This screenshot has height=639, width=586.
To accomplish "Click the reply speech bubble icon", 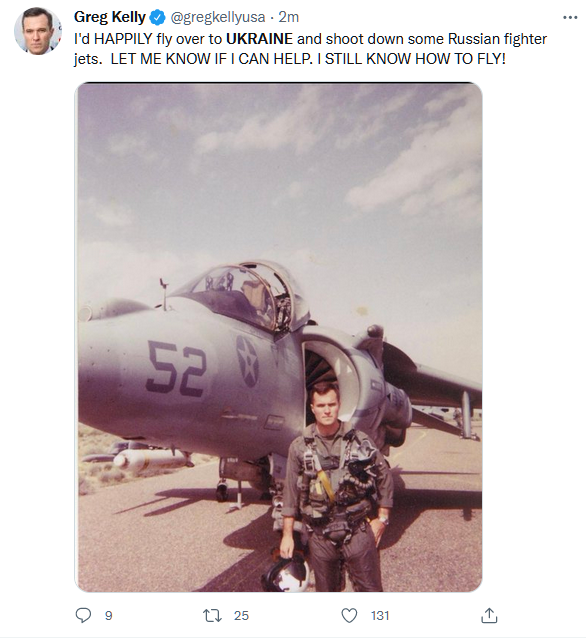I will pyautogui.click(x=83, y=615).
